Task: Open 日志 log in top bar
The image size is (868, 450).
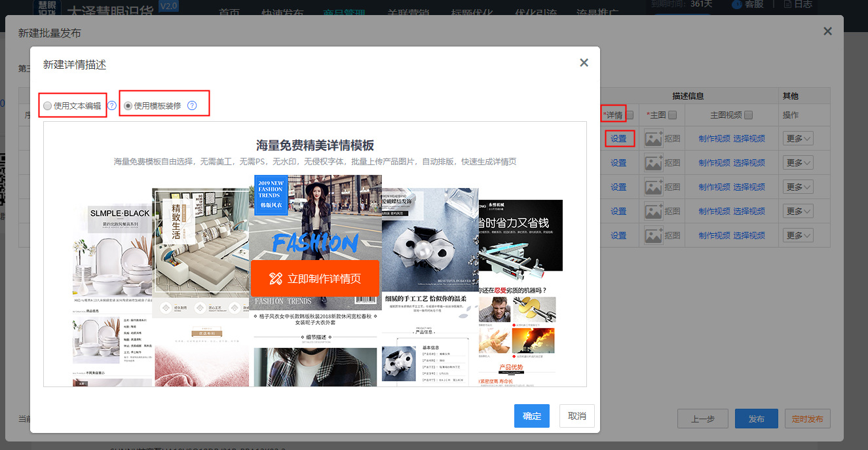Action: click(x=797, y=4)
